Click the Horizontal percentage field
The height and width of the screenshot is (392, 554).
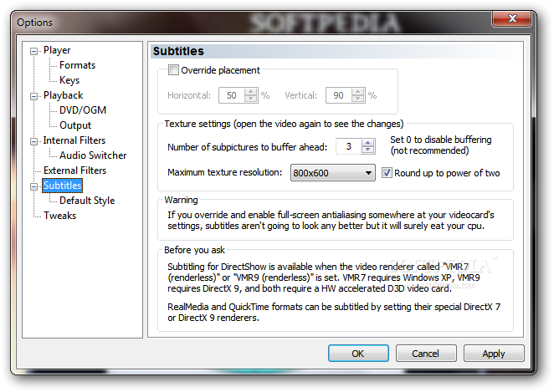tap(232, 95)
